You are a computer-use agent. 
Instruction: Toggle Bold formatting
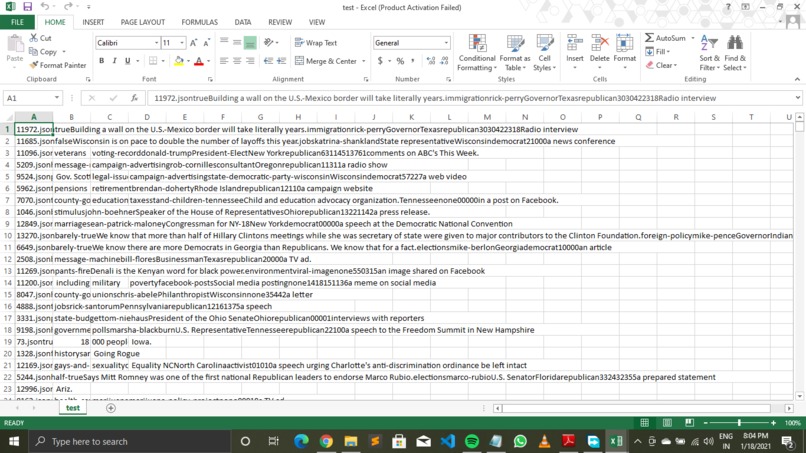(x=101, y=61)
